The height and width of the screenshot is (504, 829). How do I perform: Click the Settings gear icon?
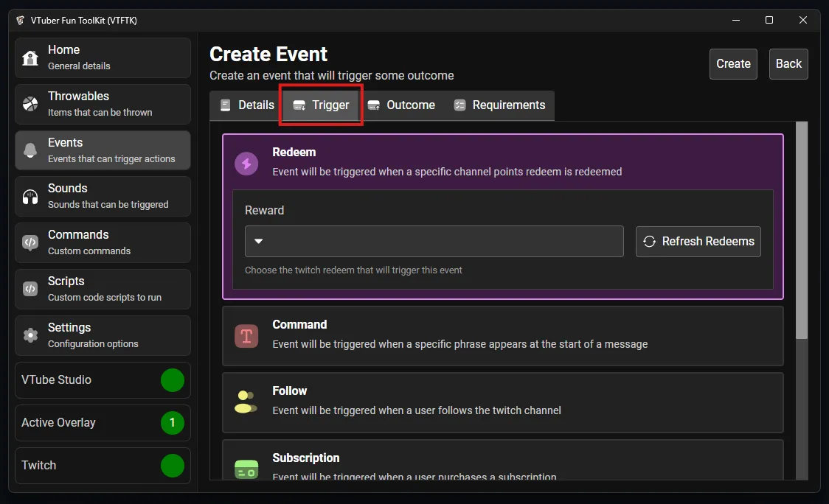(30, 335)
